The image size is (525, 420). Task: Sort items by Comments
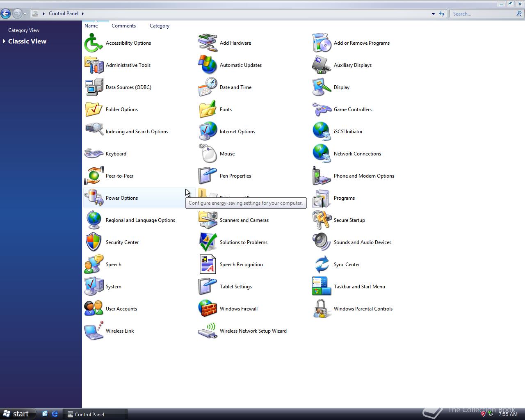[123, 26]
